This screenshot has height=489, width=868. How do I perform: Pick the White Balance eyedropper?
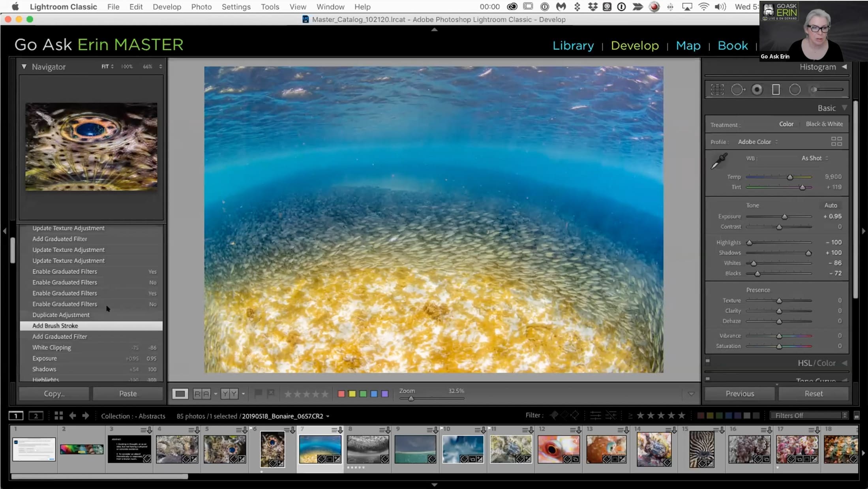(719, 161)
